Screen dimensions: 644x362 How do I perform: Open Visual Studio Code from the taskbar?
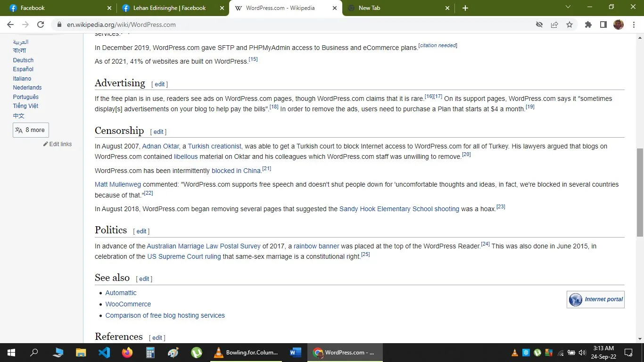pos(104,352)
